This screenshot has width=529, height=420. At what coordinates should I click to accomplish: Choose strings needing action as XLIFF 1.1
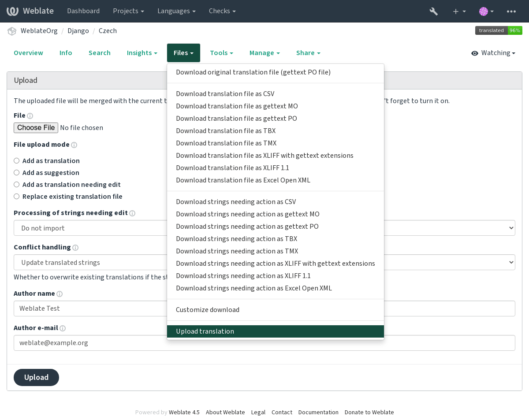pyautogui.click(x=276, y=276)
